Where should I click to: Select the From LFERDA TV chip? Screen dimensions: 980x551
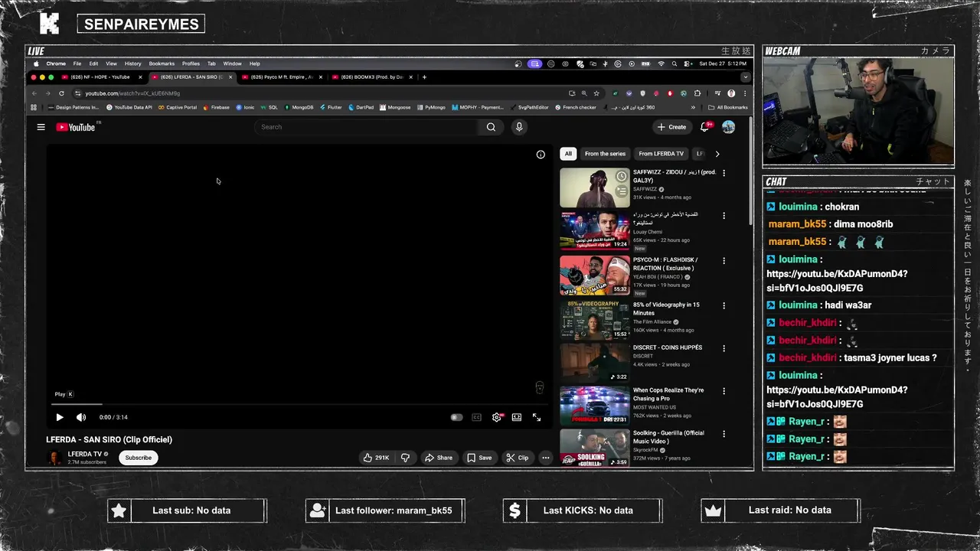661,154
